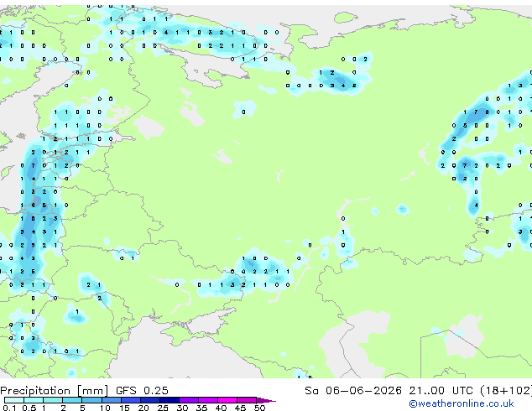Click the '21..00 UTC' time label
This screenshot has height=411, width=532.
click(x=441, y=391)
